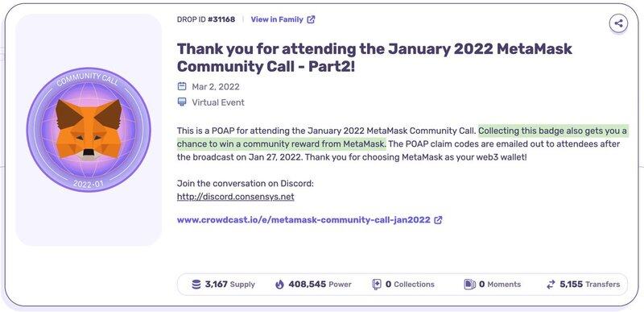The image size is (644, 312).
Task: Click the Collections icon
Action: click(x=377, y=284)
